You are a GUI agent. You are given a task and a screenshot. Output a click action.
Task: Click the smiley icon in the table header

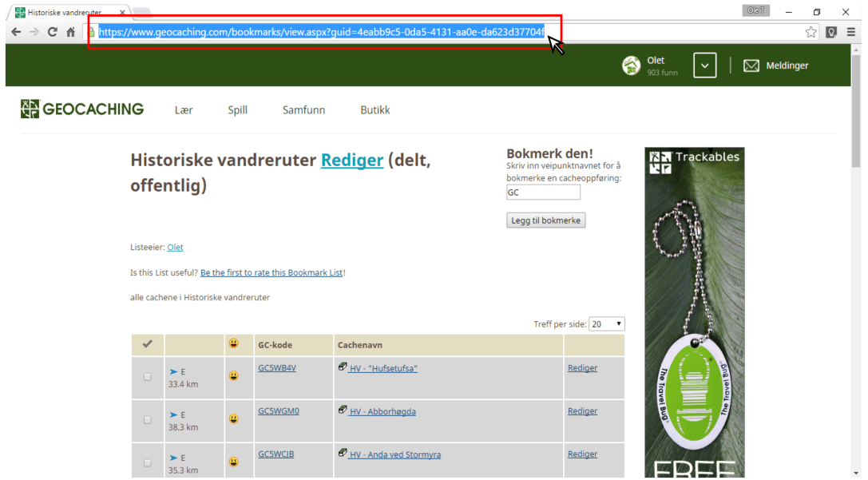pos(234,343)
